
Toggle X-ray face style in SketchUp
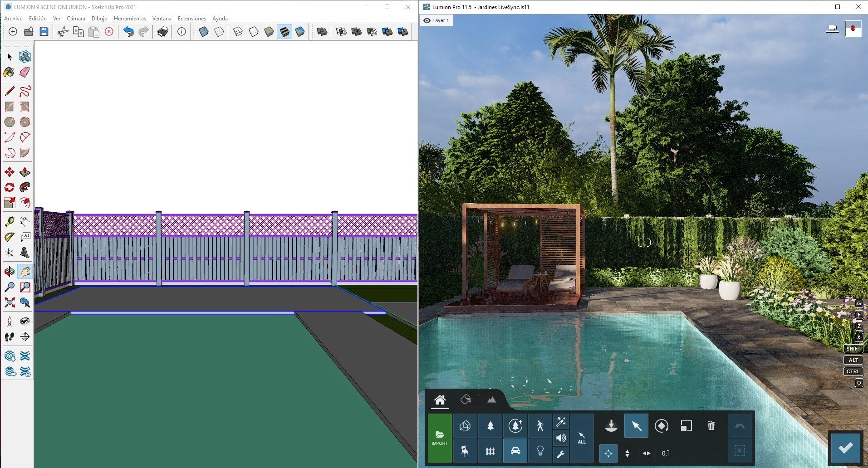[204, 32]
